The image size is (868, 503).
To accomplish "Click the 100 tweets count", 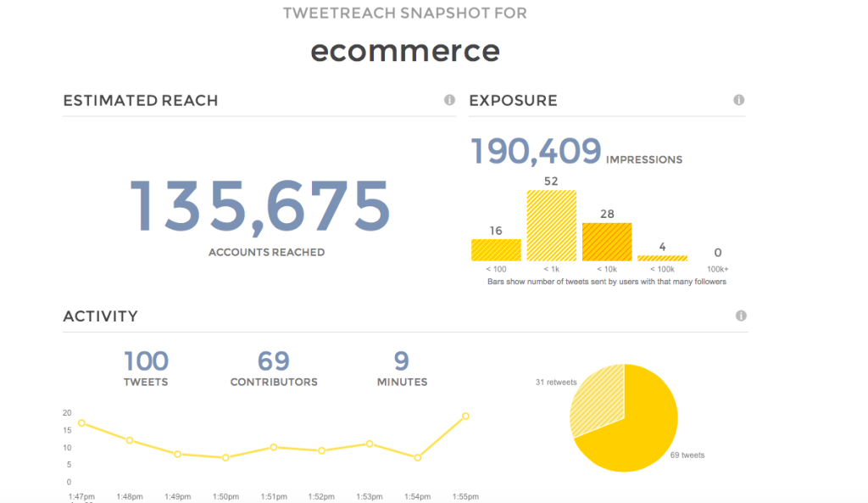I will pos(146,361).
